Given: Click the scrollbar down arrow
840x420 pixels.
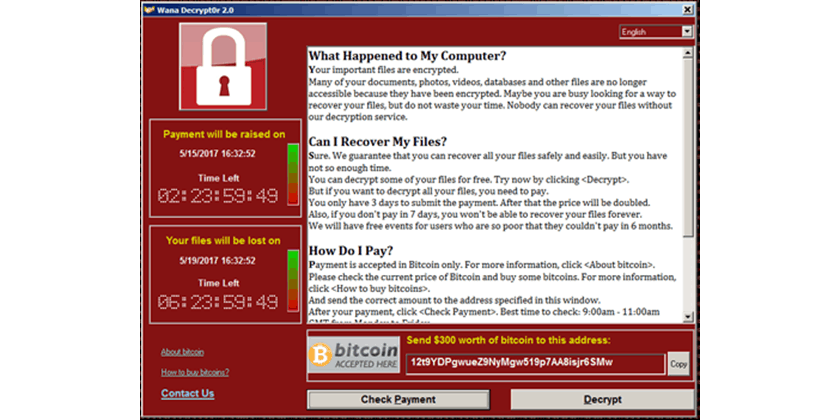Looking at the screenshot, I should click(688, 317).
